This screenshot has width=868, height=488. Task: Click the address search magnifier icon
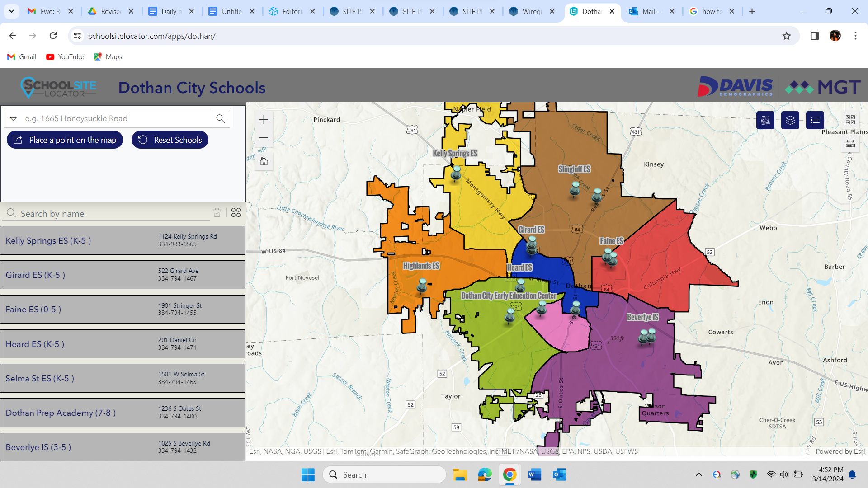click(x=221, y=118)
